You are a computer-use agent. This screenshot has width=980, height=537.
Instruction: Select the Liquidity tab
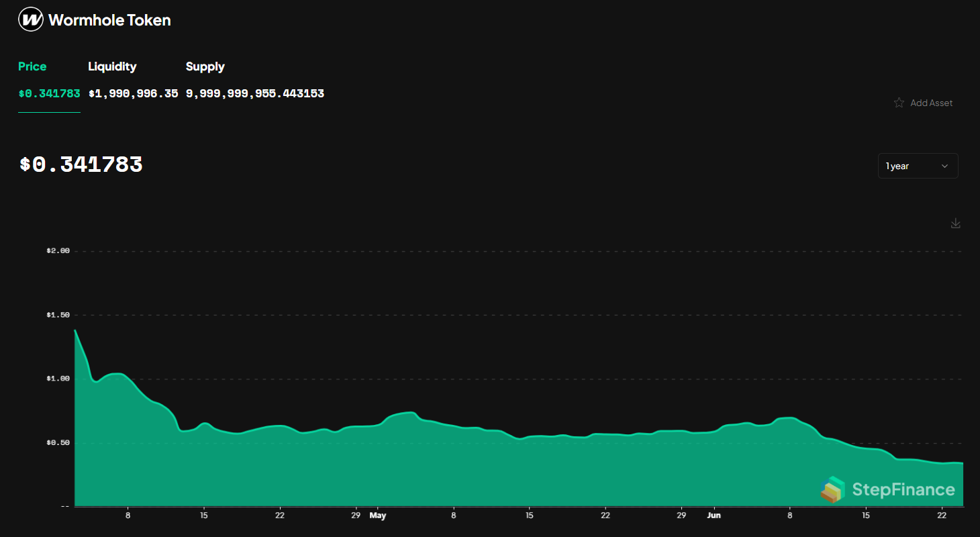pos(112,66)
